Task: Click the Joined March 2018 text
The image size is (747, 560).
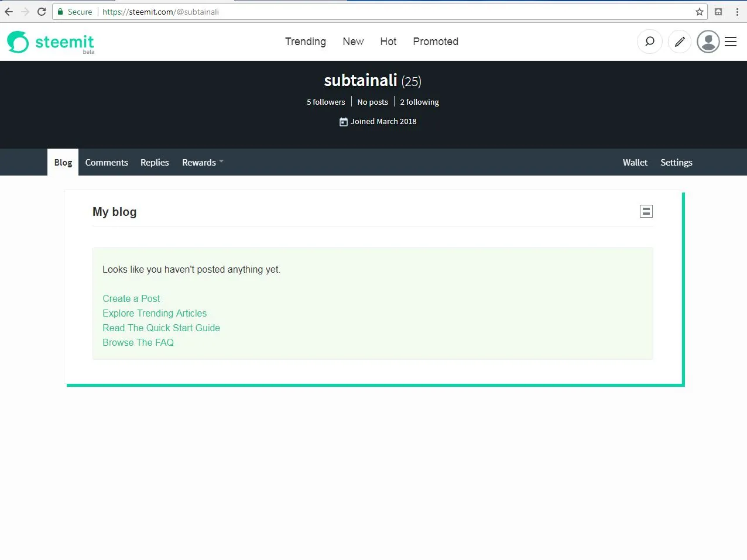Action: 383,122
